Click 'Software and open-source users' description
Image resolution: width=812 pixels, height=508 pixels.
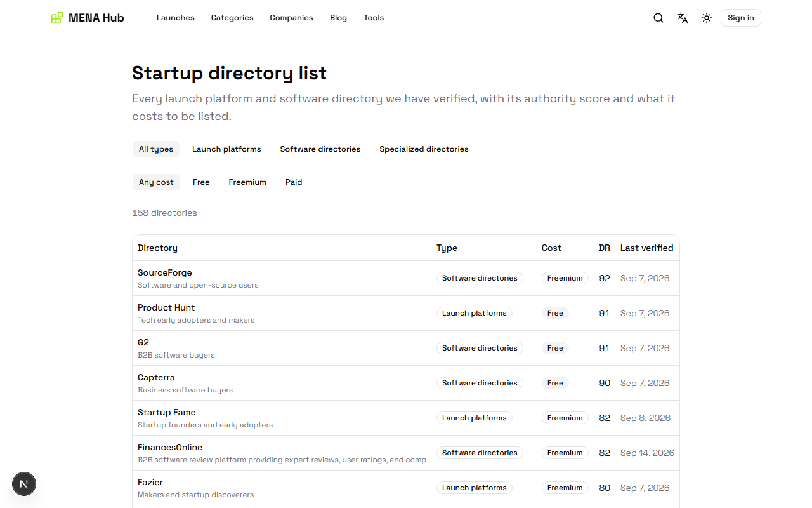click(x=198, y=285)
